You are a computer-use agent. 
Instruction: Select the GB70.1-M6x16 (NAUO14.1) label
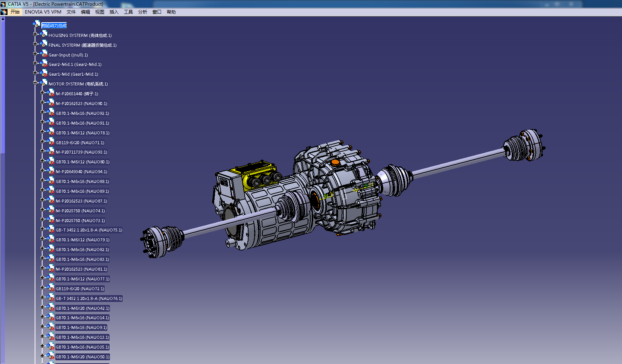[82, 318]
